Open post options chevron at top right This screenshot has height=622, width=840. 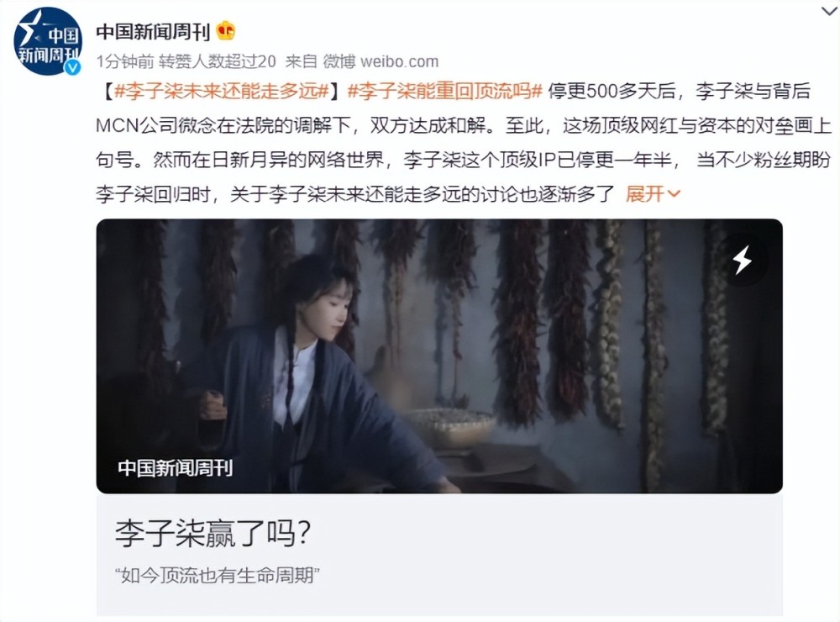tap(830, 11)
